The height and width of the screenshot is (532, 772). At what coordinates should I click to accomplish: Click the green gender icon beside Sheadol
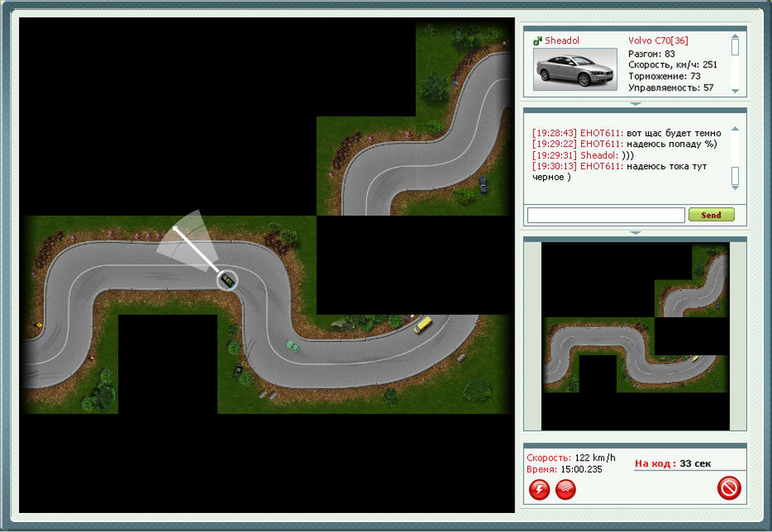pyautogui.click(x=538, y=41)
